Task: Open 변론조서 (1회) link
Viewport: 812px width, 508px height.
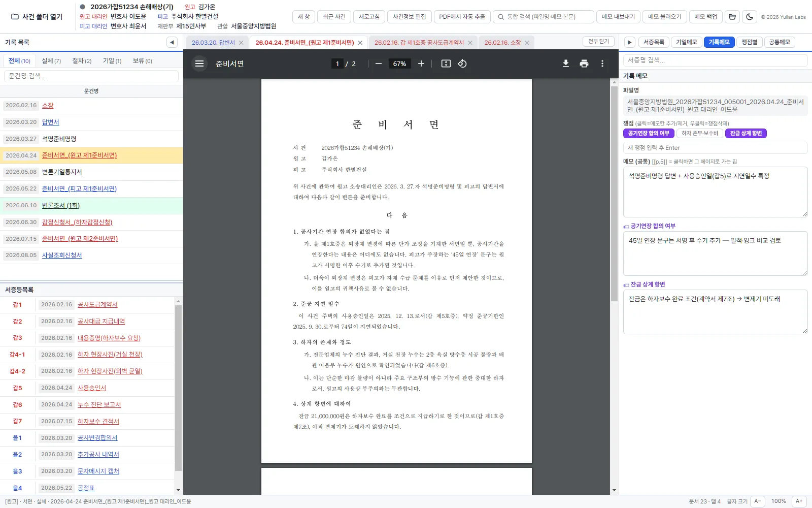Action: pyautogui.click(x=61, y=206)
